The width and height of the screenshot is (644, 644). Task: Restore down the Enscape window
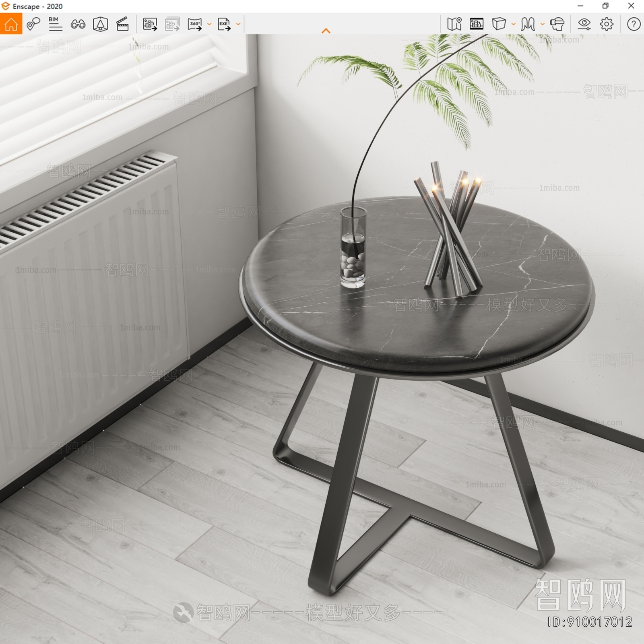coord(605,6)
